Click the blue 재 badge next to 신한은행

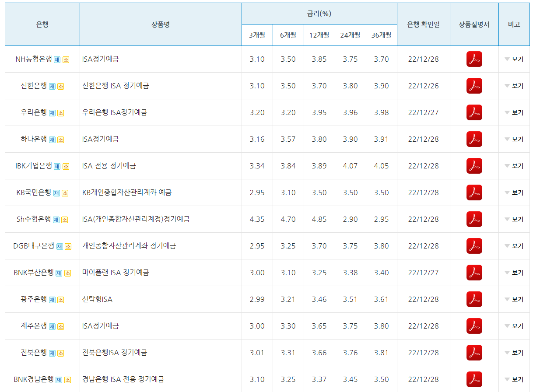click(x=52, y=87)
